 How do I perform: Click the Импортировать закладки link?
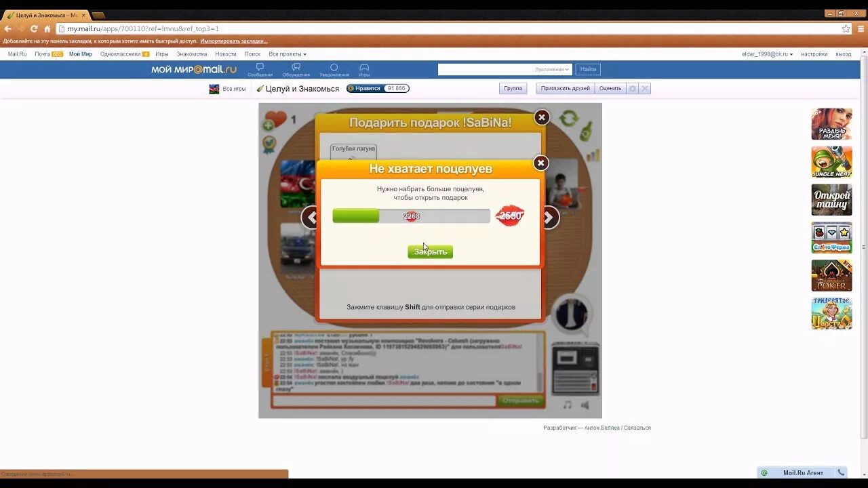click(234, 41)
